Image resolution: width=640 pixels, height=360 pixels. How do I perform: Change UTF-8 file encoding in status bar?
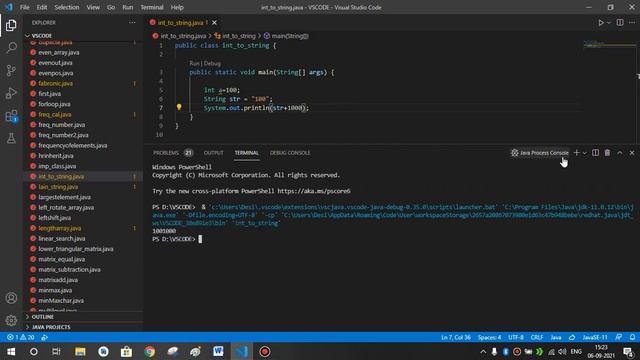coord(516,337)
